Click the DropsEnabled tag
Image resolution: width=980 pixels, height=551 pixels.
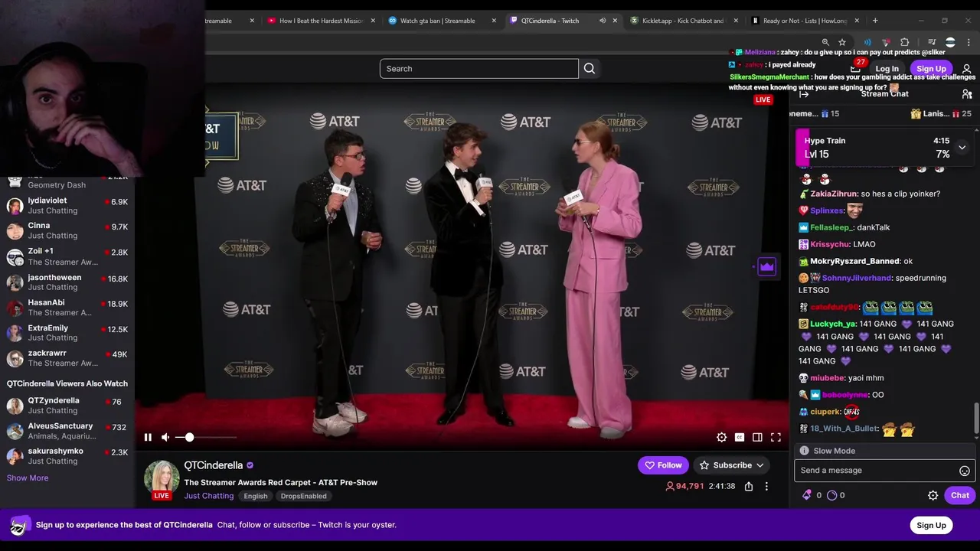(x=303, y=496)
